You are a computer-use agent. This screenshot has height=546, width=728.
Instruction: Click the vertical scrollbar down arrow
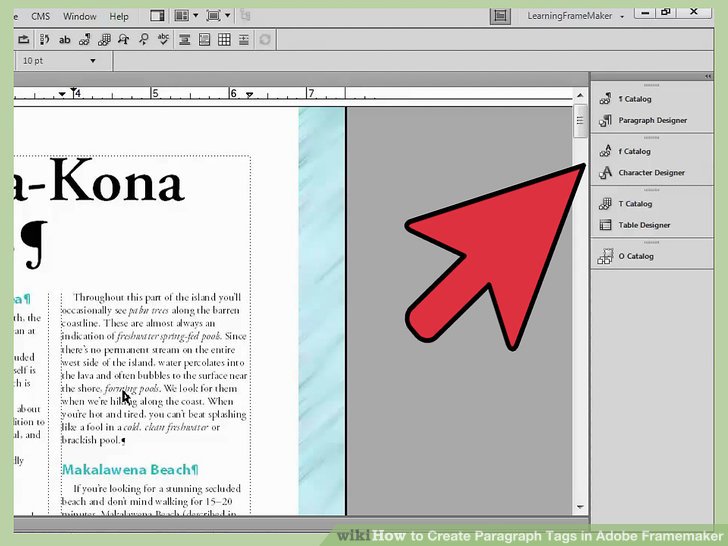coord(580,507)
